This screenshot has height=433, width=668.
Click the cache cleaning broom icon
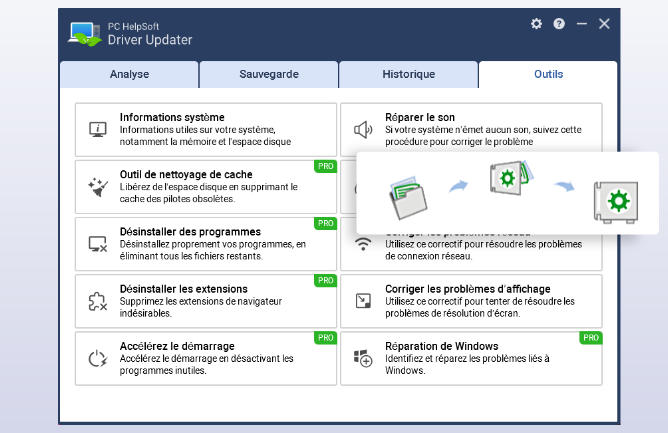(98, 187)
